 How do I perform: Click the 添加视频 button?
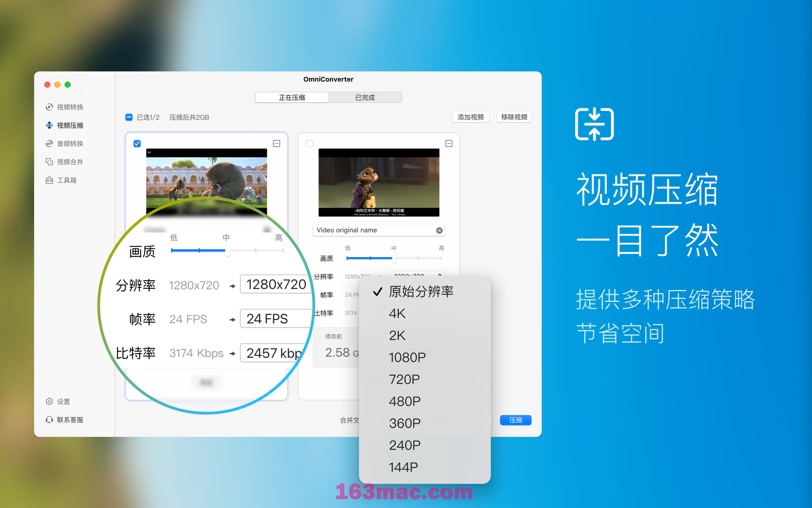470,117
